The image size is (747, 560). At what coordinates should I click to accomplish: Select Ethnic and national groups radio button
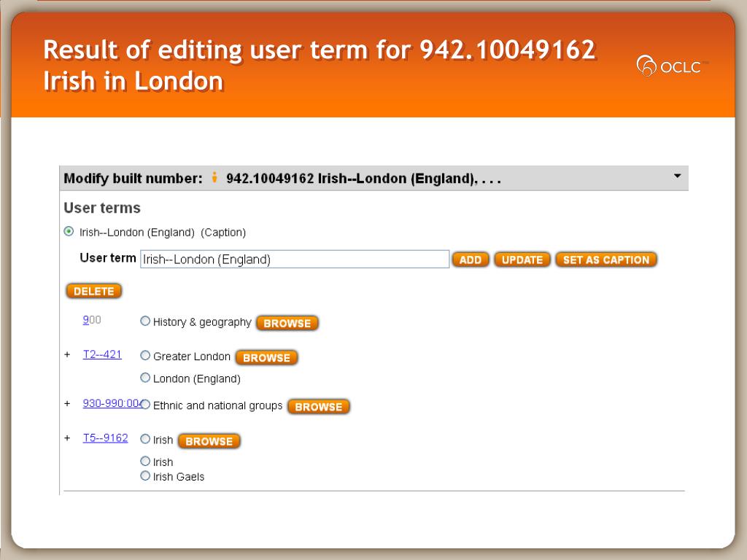[x=145, y=404]
